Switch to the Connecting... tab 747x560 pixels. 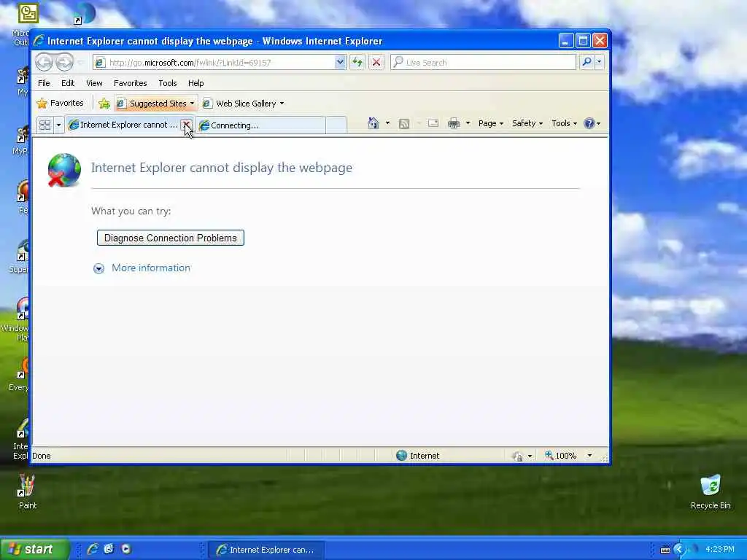click(x=261, y=125)
